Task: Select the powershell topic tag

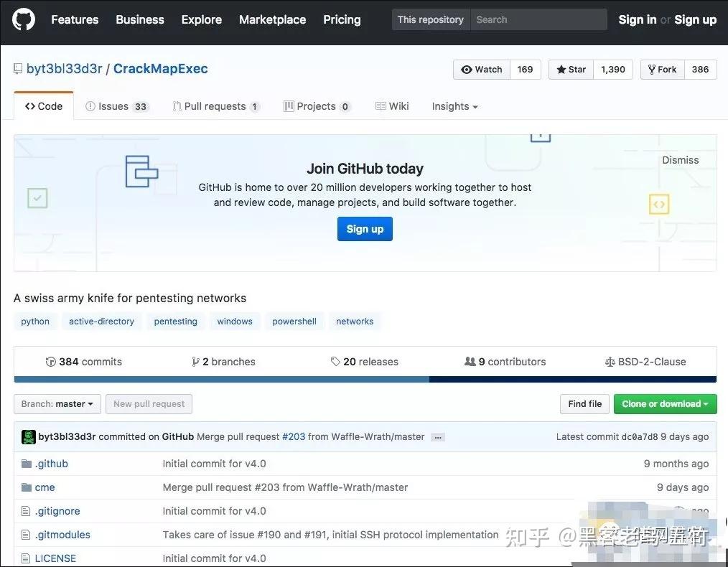Action: tap(294, 321)
